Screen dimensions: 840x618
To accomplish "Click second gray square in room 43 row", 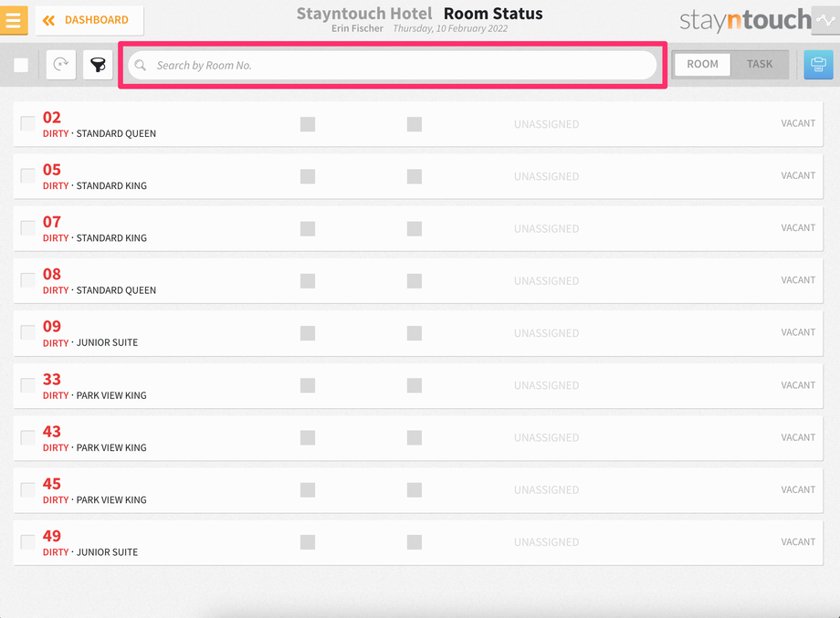I will point(415,438).
